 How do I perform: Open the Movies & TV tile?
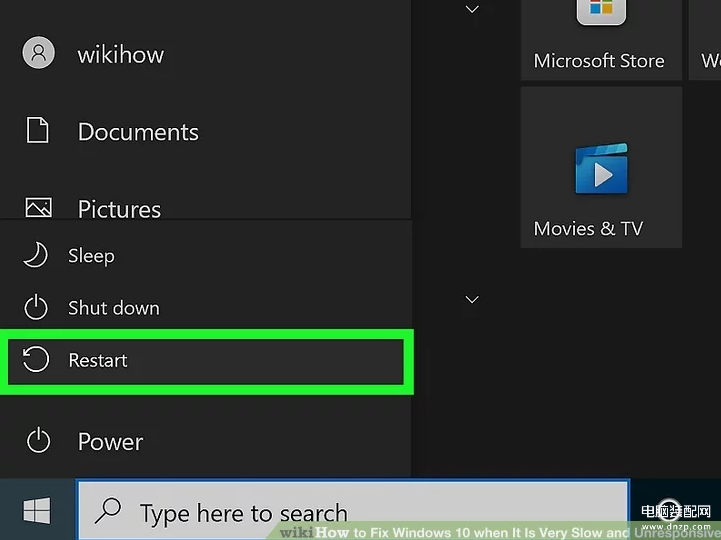point(601,167)
